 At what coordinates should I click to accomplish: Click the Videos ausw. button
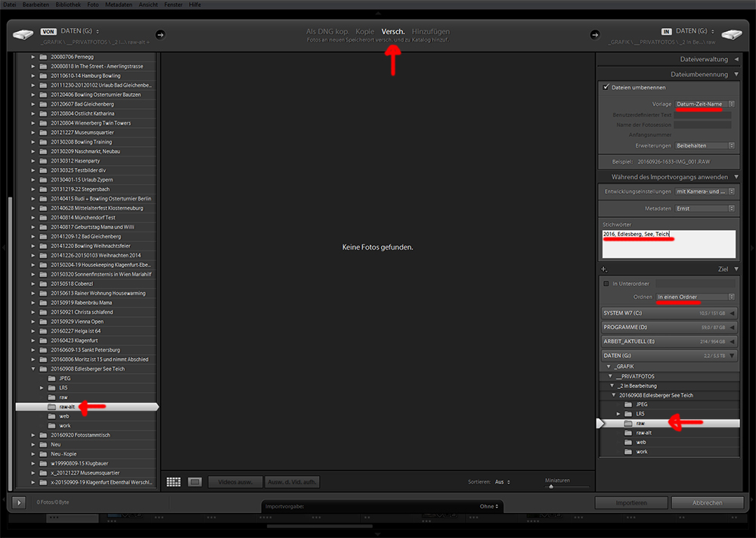point(235,482)
